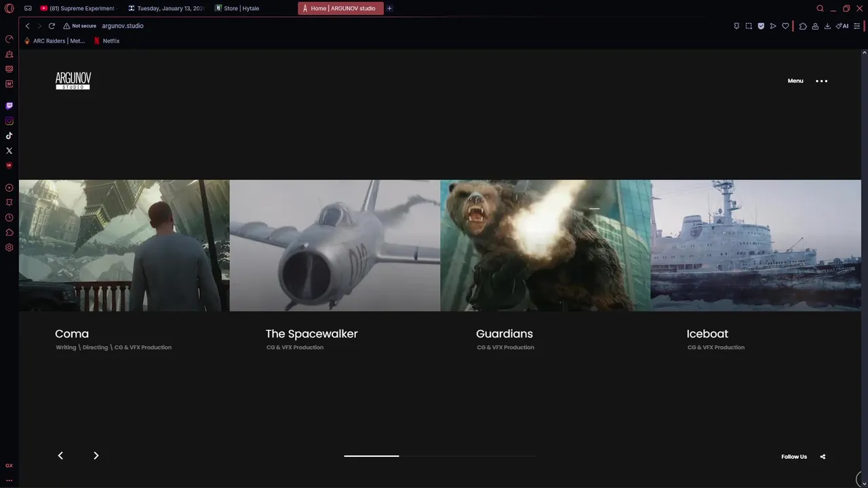Viewport: 868px width, 488px height.
Task: Open the profile account icon in toolbar
Action: point(815,26)
